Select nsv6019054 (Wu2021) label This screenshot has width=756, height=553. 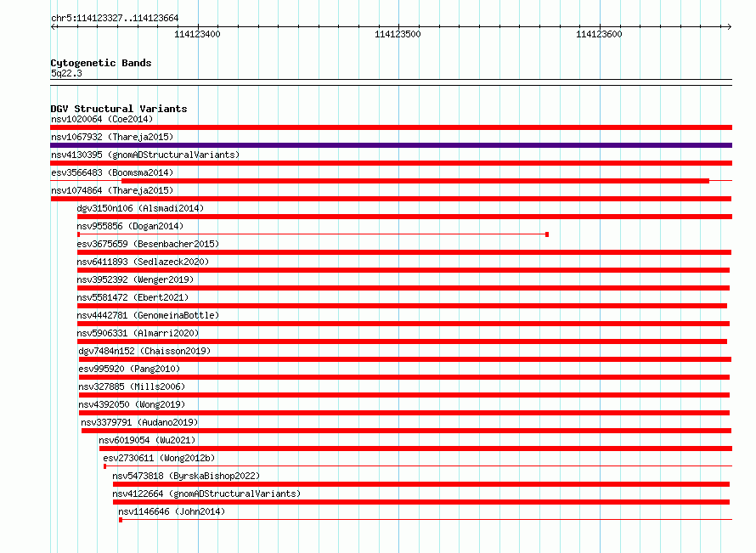click(x=147, y=440)
